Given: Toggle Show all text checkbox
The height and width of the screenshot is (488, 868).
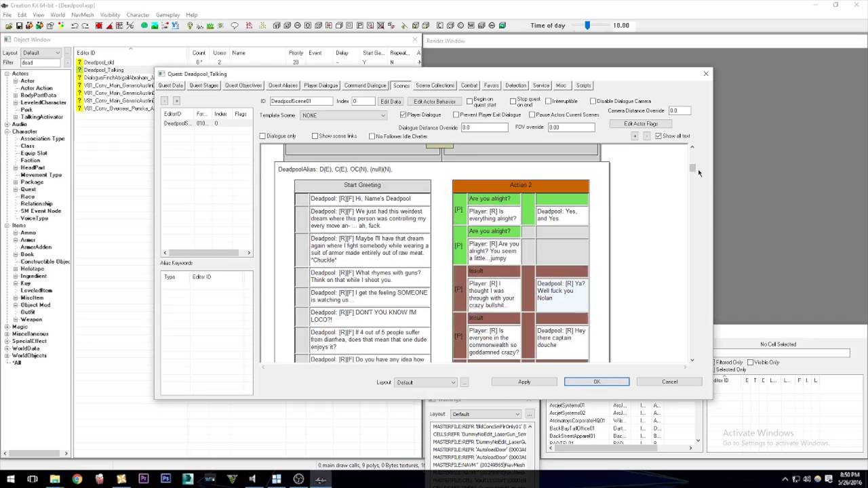Looking at the screenshot, I should (x=658, y=136).
